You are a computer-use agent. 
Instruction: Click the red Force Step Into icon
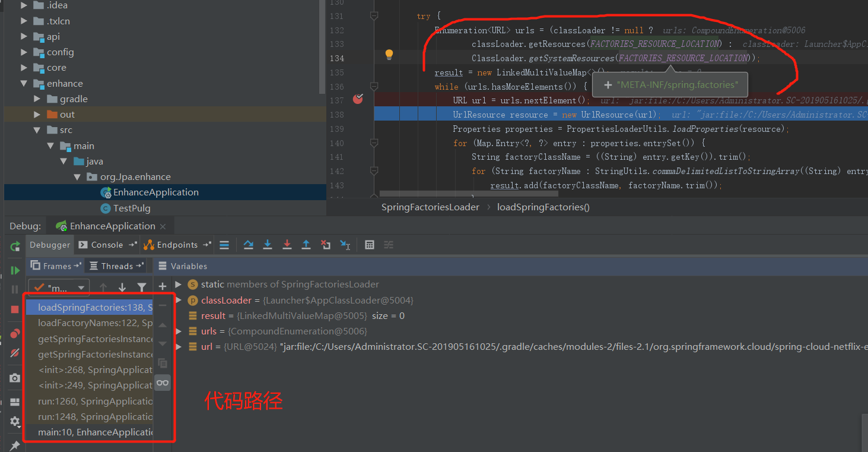(287, 245)
